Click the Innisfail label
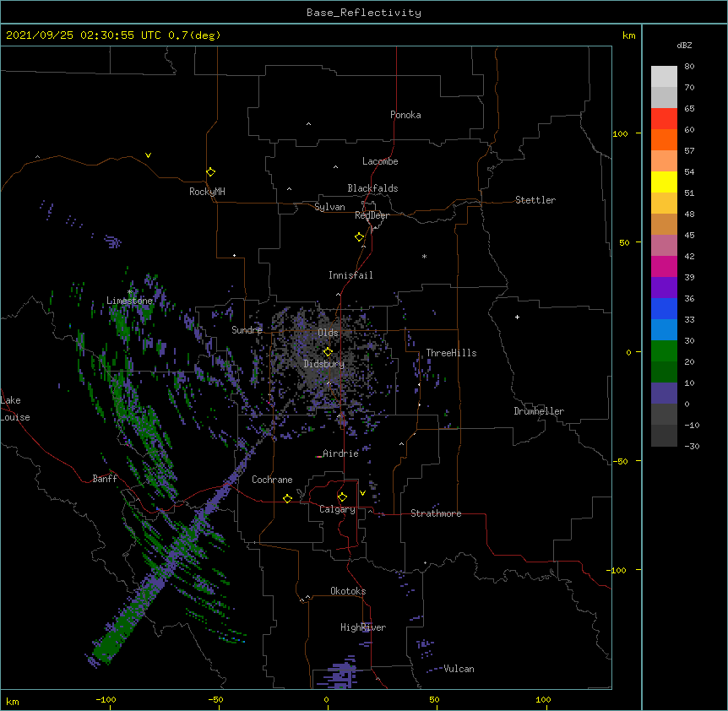 pyautogui.click(x=350, y=275)
